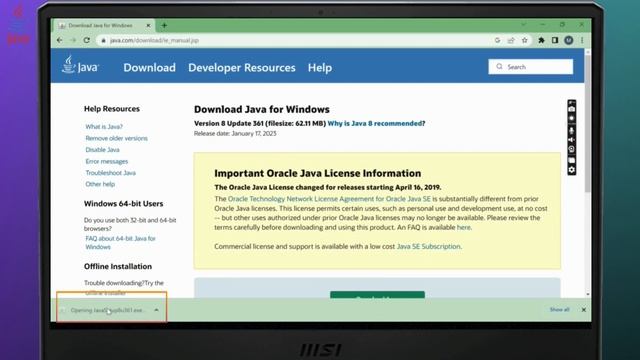The image size is (640, 360).
Task: Click Show all downloads
Action: click(x=559, y=310)
